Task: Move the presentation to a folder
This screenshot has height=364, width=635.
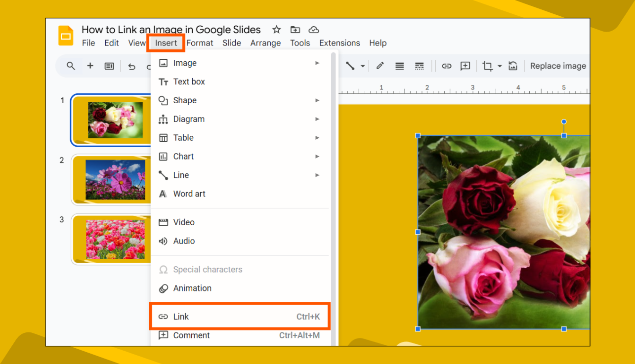Action: click(x=295, y=30)
